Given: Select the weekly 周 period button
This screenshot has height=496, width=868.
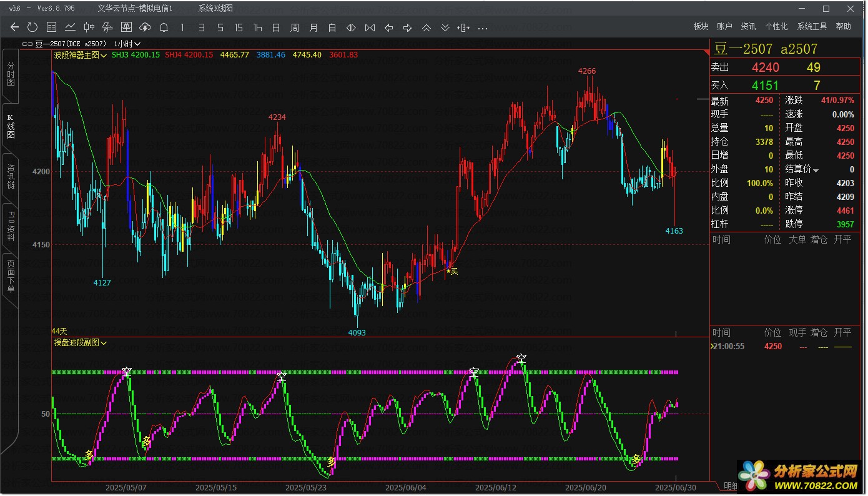Looking at the screenshot, I should click(295, 27).
